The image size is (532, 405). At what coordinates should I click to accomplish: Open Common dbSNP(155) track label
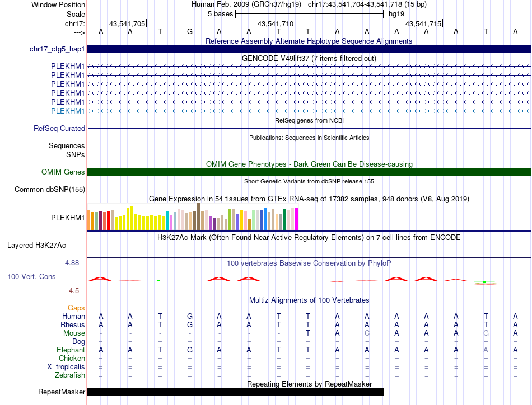click(50, 189)
